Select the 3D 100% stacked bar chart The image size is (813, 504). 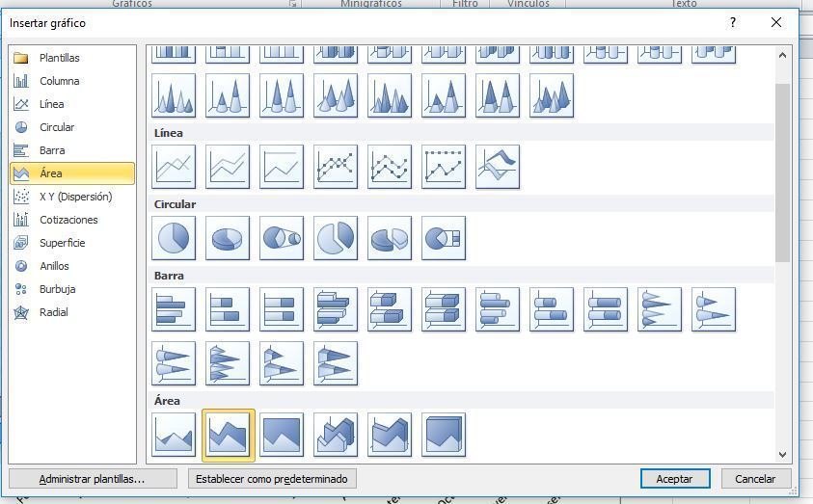(444, 309)
